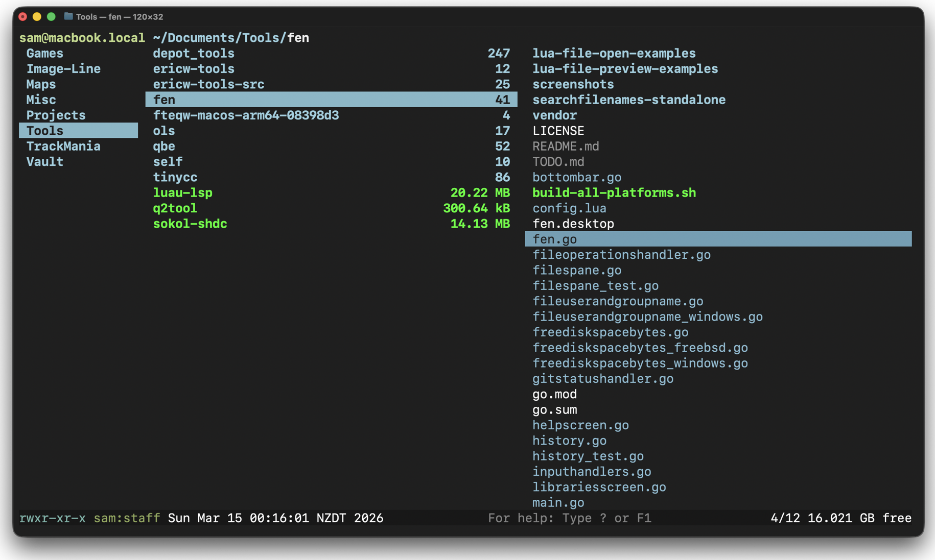935x560 pixels.
Task: Select history_test.go
Action: coord(588,456)
